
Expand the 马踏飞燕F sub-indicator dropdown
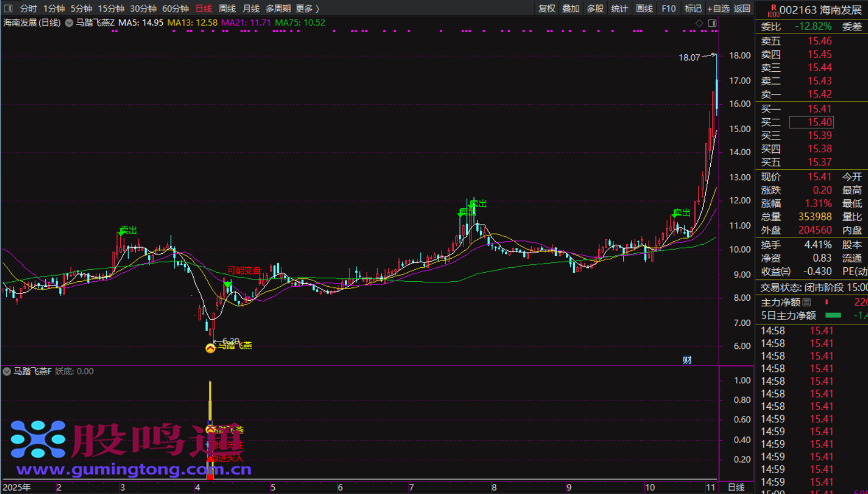(7, 371)
